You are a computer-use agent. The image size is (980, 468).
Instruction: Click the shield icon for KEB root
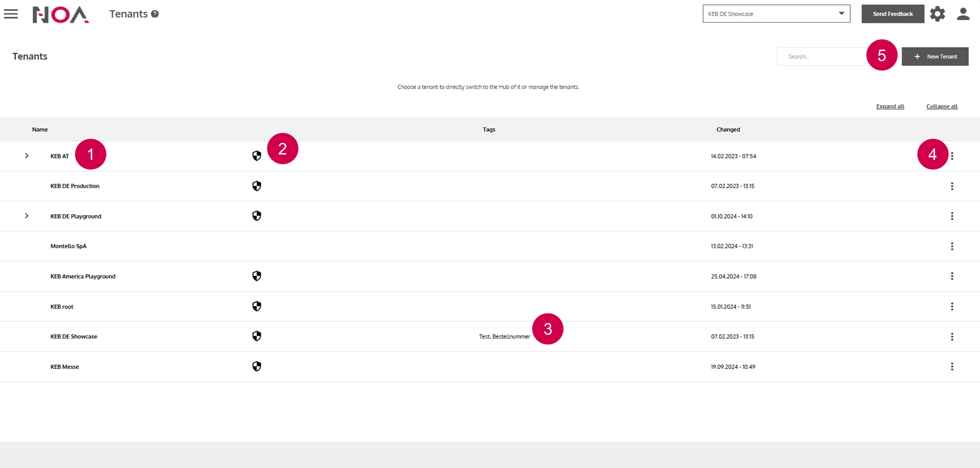point(256,306)
